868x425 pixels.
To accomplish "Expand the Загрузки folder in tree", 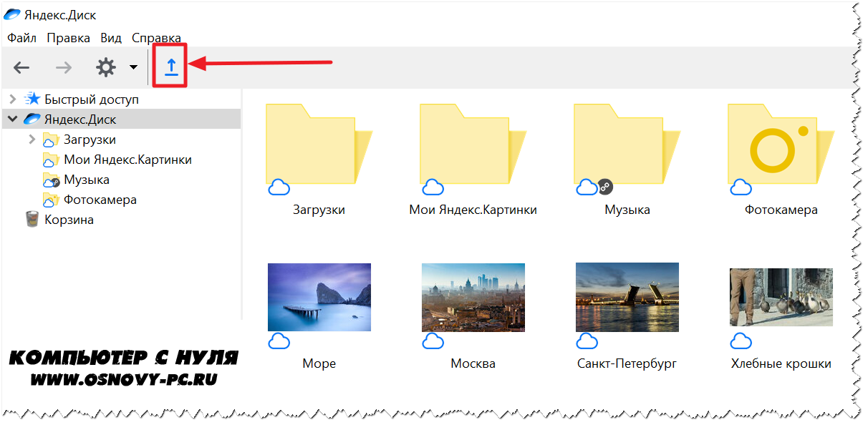I will [x=32, y=140].
